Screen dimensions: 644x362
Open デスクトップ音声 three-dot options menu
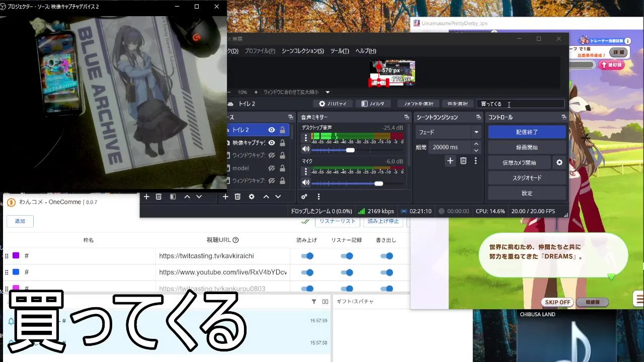[305, 137]
